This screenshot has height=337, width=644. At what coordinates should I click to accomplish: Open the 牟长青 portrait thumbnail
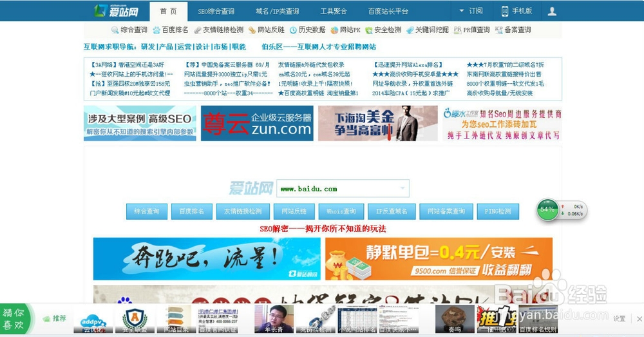tap(274, 319)
